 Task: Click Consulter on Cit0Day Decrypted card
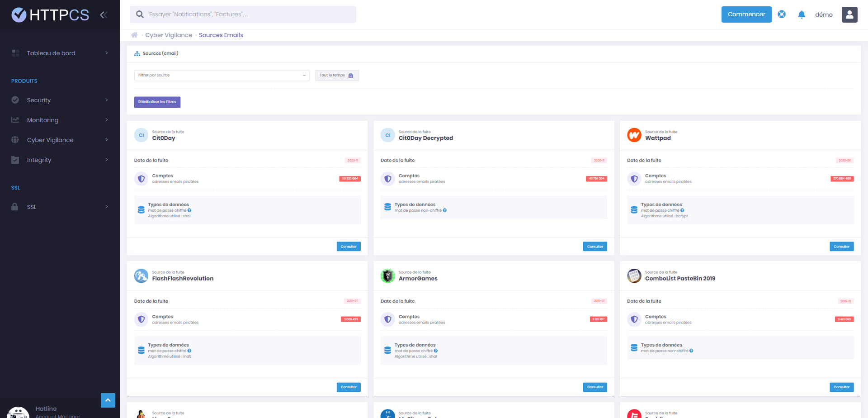[595, 247]
